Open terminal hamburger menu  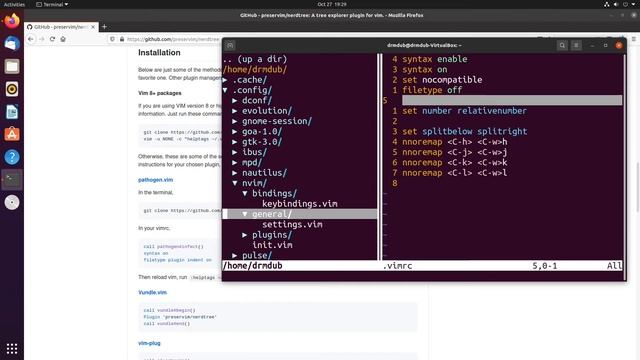click(x=576, y=45)
